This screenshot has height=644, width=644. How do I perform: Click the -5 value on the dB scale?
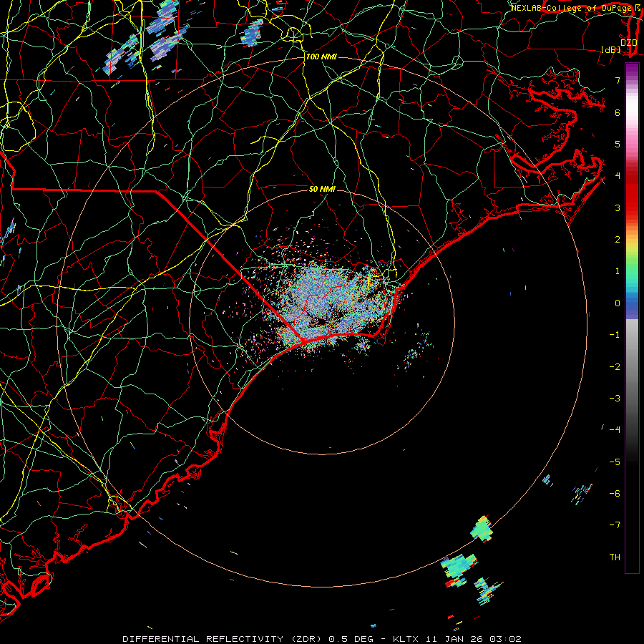(615, 462)
